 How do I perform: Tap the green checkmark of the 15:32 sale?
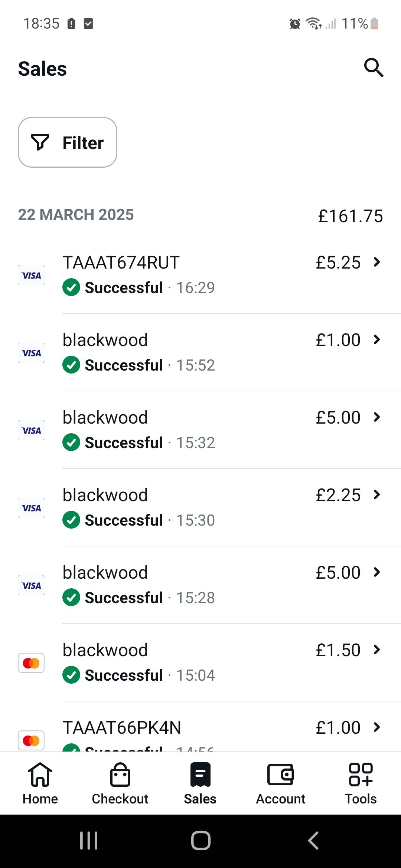71,443
